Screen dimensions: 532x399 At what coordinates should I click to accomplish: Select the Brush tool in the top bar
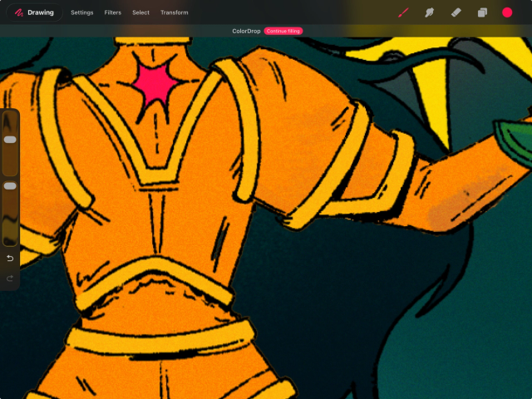[403, 13]
